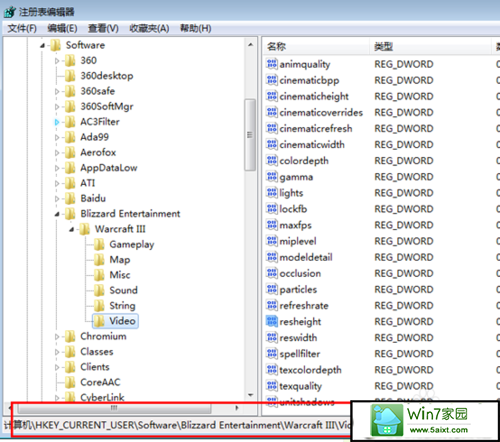Open the 收藏夹(A) menu

coord(149,28)
